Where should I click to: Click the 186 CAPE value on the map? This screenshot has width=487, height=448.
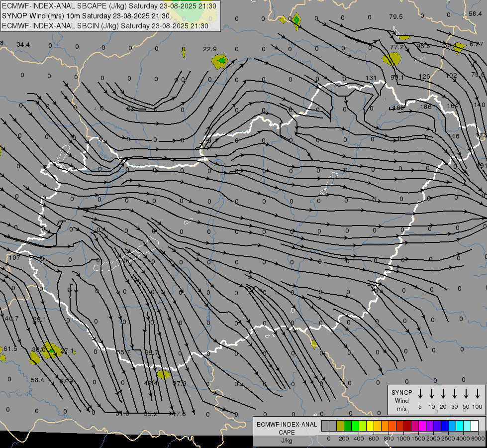point(426,107)
